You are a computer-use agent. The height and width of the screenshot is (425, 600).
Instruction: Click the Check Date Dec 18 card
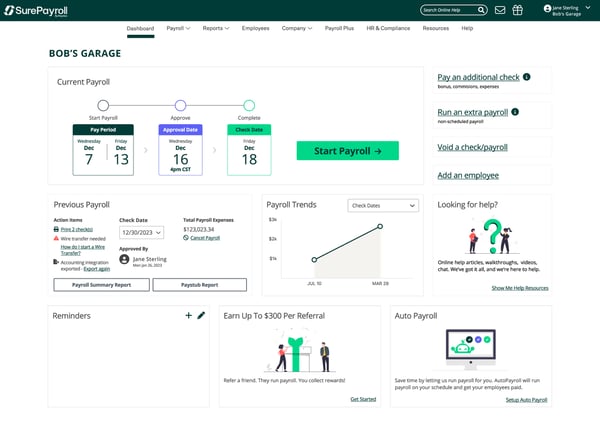[249, 150]
